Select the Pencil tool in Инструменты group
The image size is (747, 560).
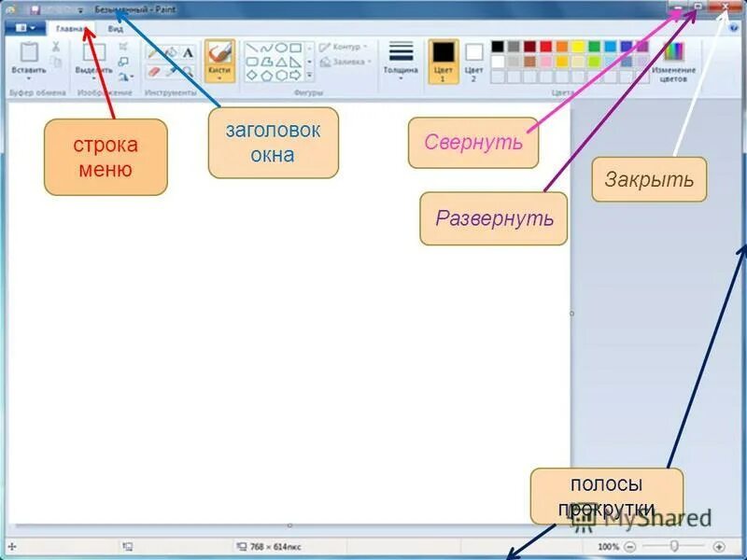[152, 52]
